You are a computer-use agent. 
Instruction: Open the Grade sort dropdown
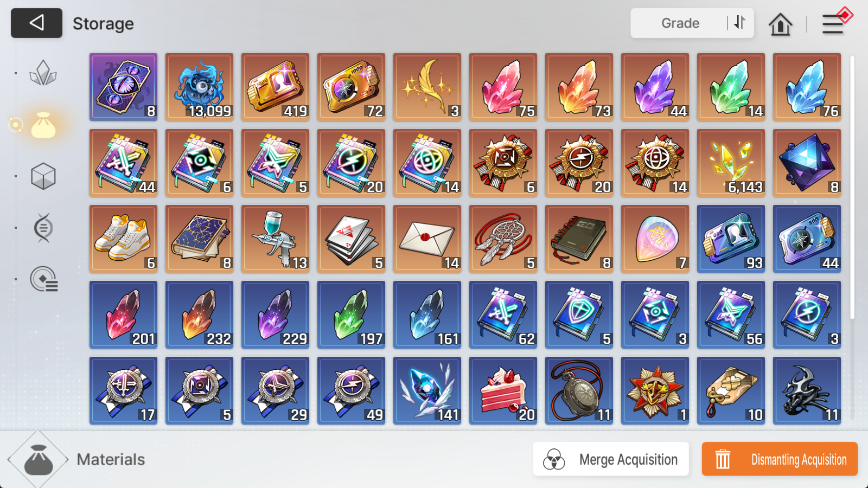tap(680, 23)
